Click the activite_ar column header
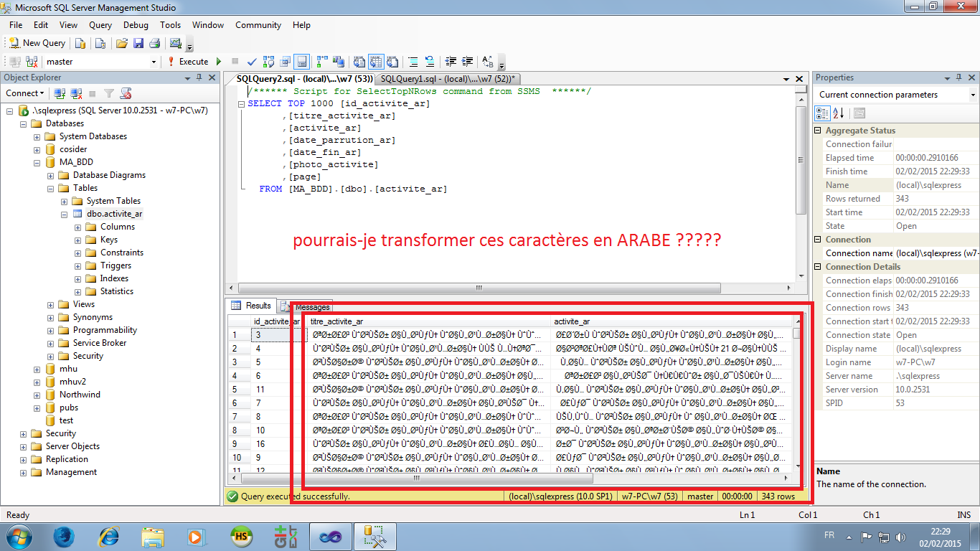The width and height of the screenshot is (980, 551). pyautogui.click(x=672, y=321)
